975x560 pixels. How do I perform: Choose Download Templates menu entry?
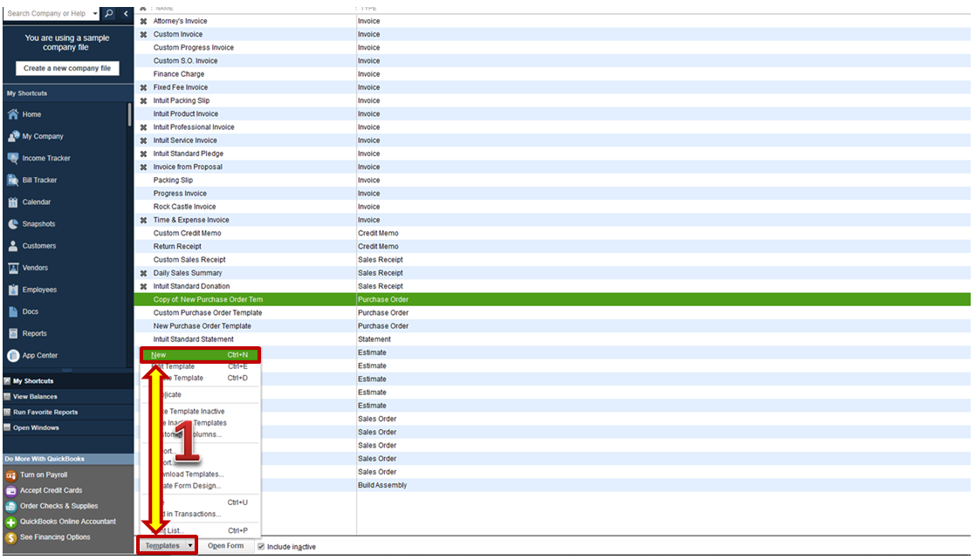(x=200, y=475)
